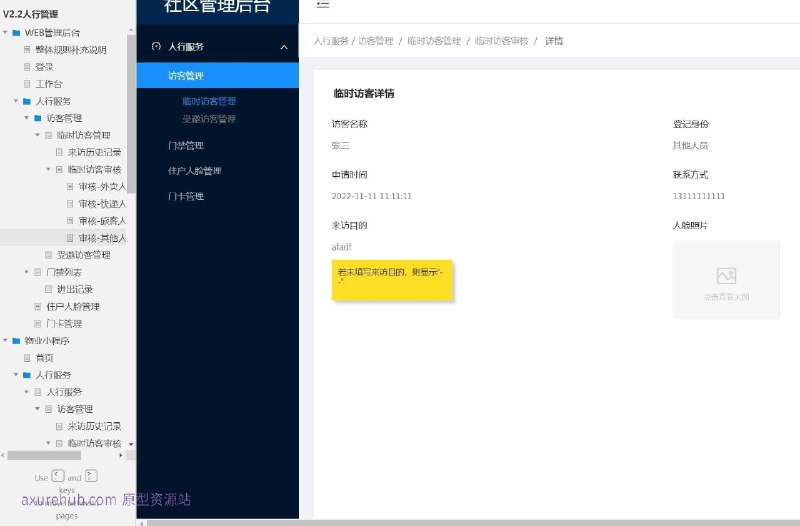Go to 访客管理 breadcrumb link
800x526 pixels.
[376, 41]
